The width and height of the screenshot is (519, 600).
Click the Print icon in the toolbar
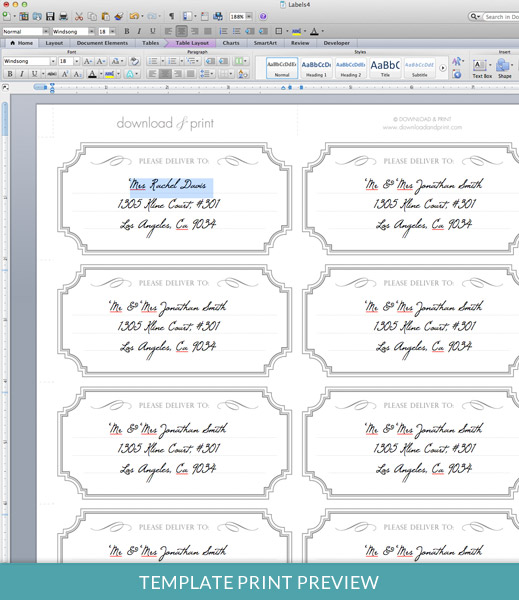(x=63, y=16)
